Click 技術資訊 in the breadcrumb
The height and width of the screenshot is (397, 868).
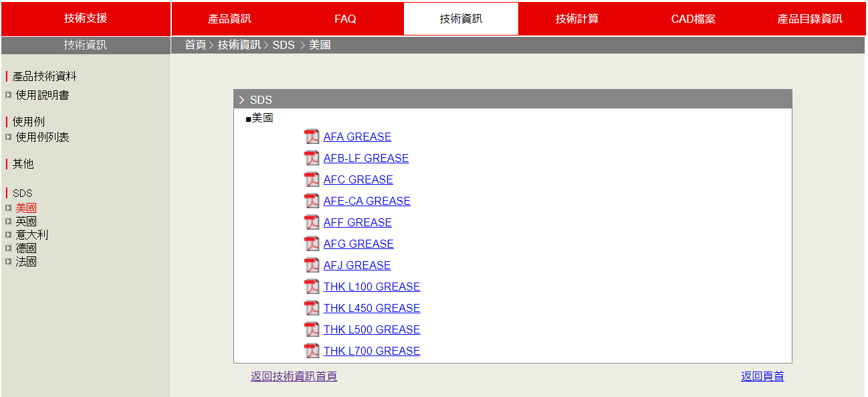(x=239, y=45)
